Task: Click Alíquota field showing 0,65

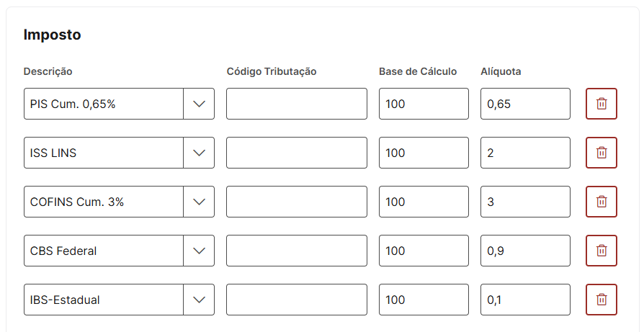Action: click(x=525, y=104)
